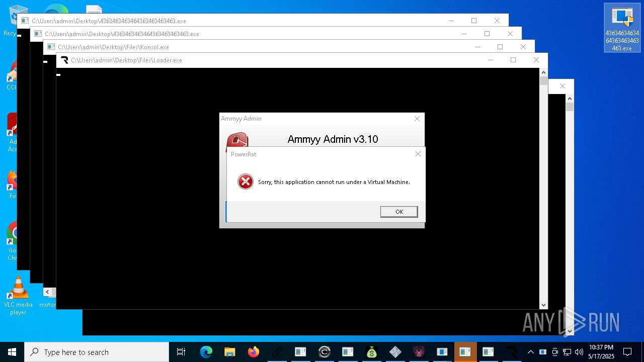Close the PowerRat error dialog
Viewport: 644px width, 362px height.
pyautogui.click(x=418, y=154)
